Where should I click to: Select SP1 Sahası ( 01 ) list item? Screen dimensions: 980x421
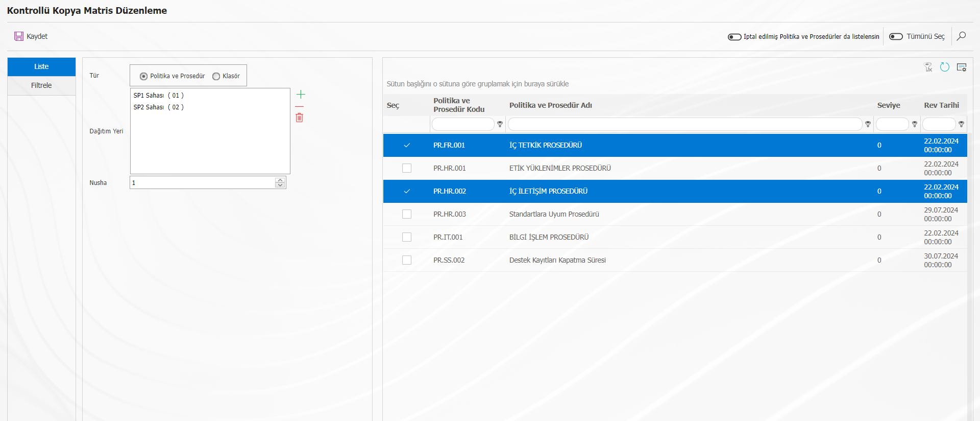159,96
